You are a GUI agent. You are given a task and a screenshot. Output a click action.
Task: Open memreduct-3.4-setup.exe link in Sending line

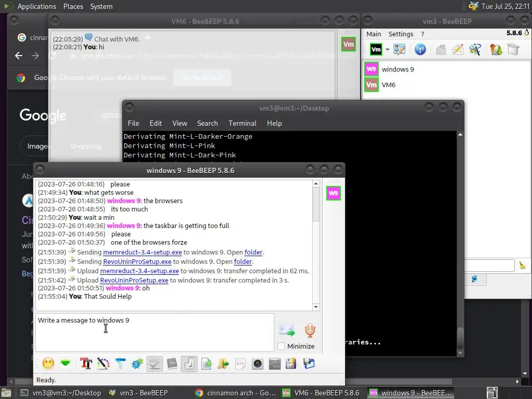(142, 252)
